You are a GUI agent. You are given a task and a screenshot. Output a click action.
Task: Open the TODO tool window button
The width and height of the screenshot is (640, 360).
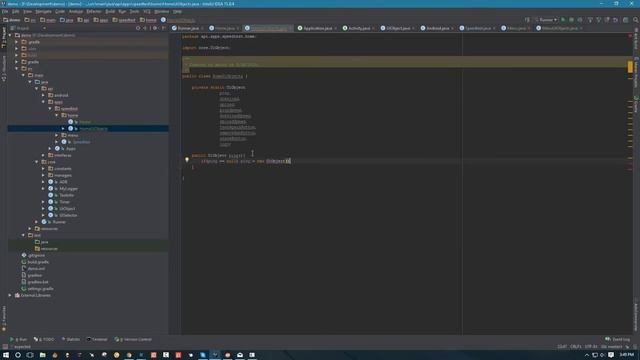click(44, 339)
